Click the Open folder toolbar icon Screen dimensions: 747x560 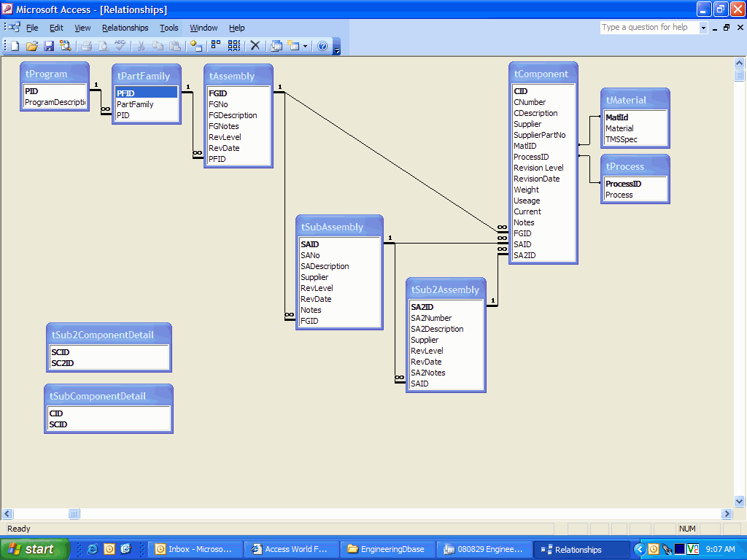pos(32,46)
